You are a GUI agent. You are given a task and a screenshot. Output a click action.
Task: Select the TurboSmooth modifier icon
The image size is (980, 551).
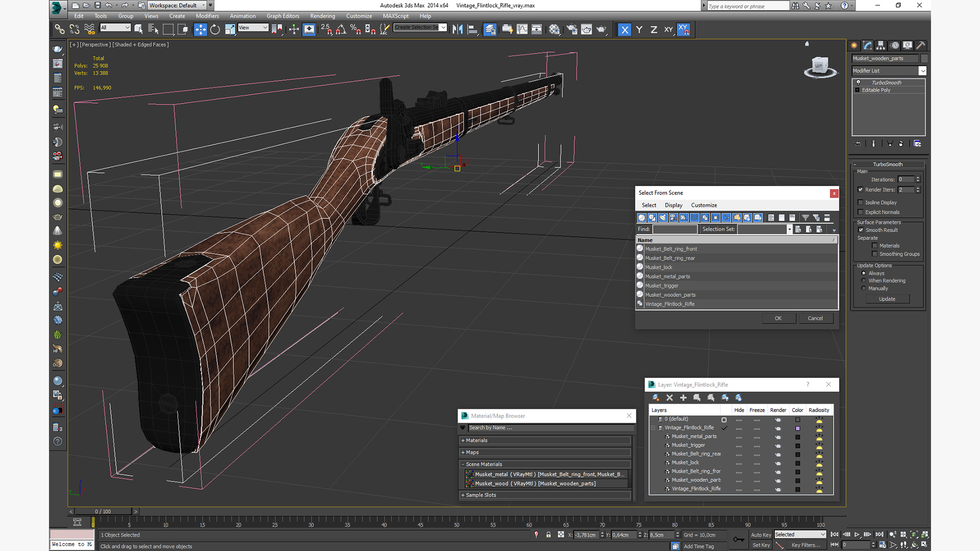point(859,82)
